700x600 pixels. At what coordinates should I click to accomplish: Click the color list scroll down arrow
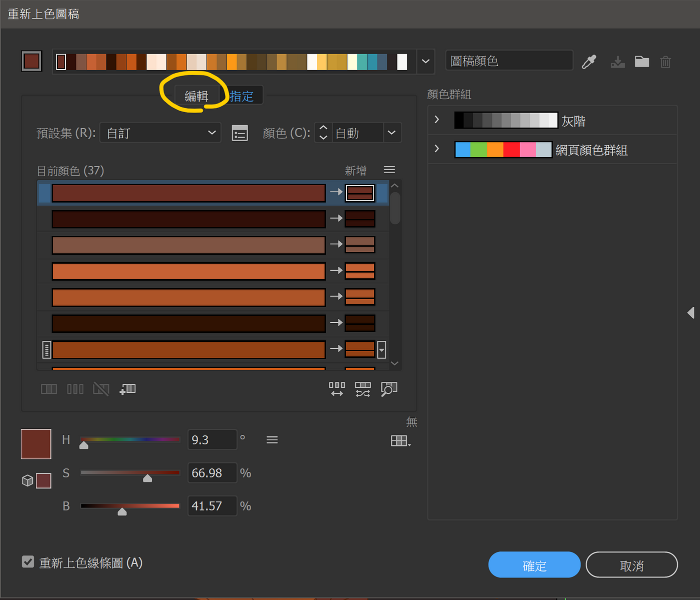coord(395,364)
